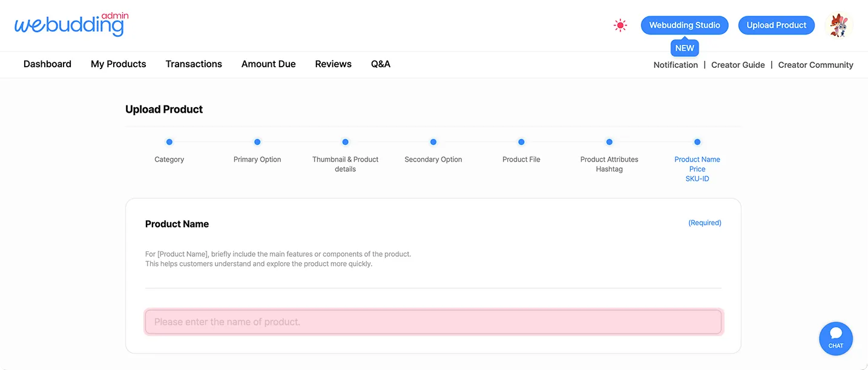The image size is (868, 370).
Task: Click the Upload Product button
Action: coord(776,25)
